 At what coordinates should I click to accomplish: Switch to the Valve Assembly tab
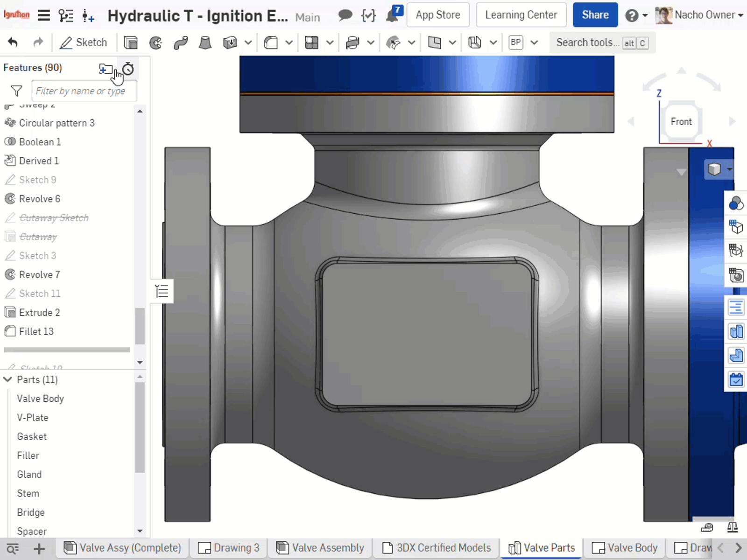click(x=320, y=547)
